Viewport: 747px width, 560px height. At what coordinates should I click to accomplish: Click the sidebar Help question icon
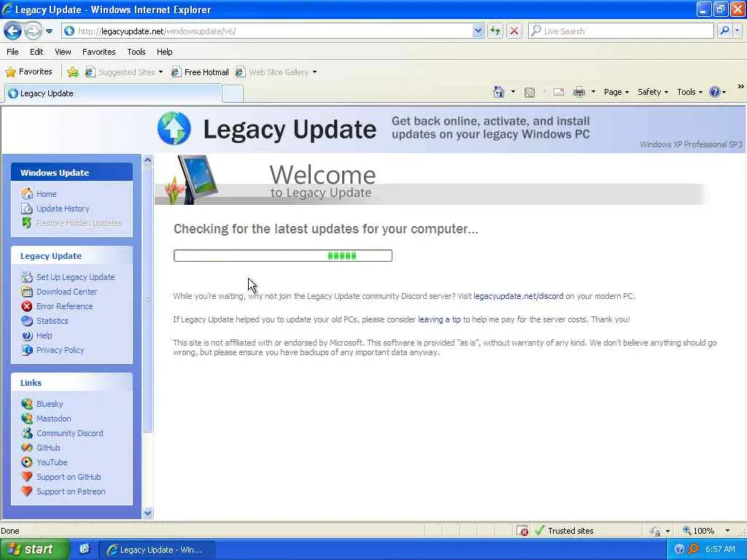point(27,335)
